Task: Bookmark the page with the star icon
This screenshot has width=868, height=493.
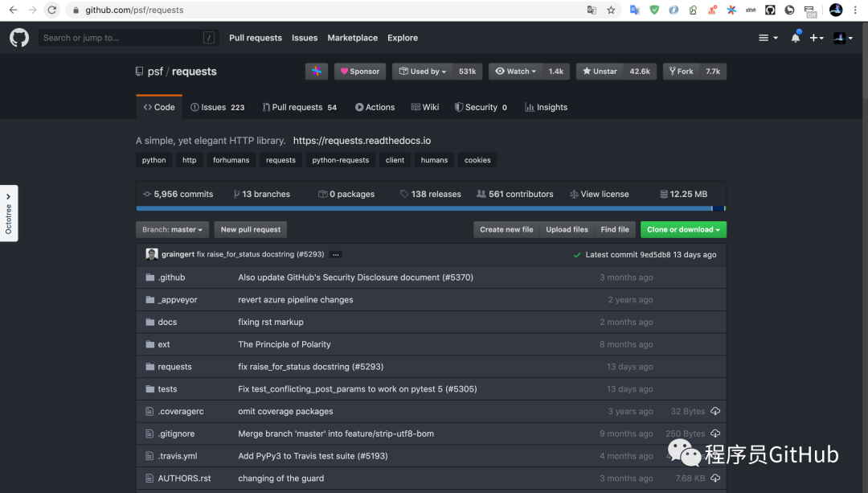Action: coord(611,10)
